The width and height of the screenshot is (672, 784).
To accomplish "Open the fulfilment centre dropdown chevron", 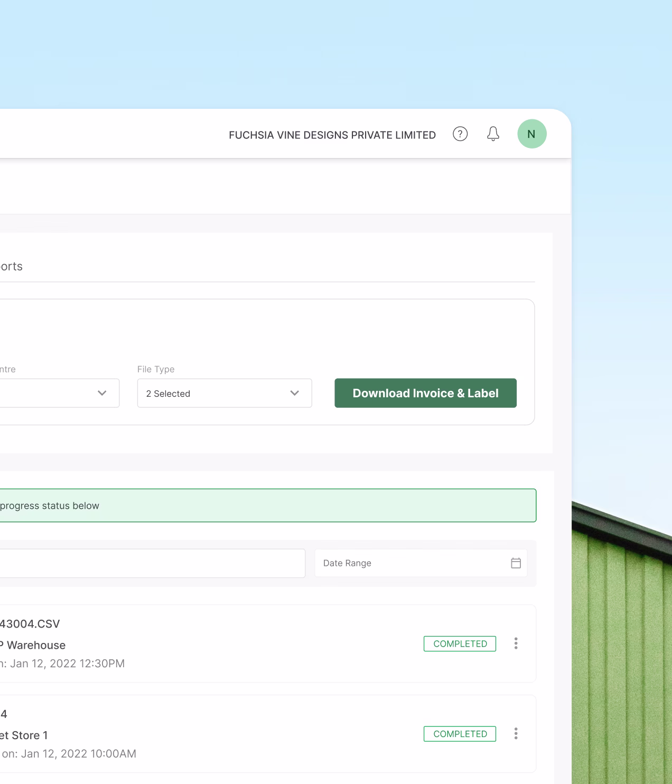I will coord(102,393).
